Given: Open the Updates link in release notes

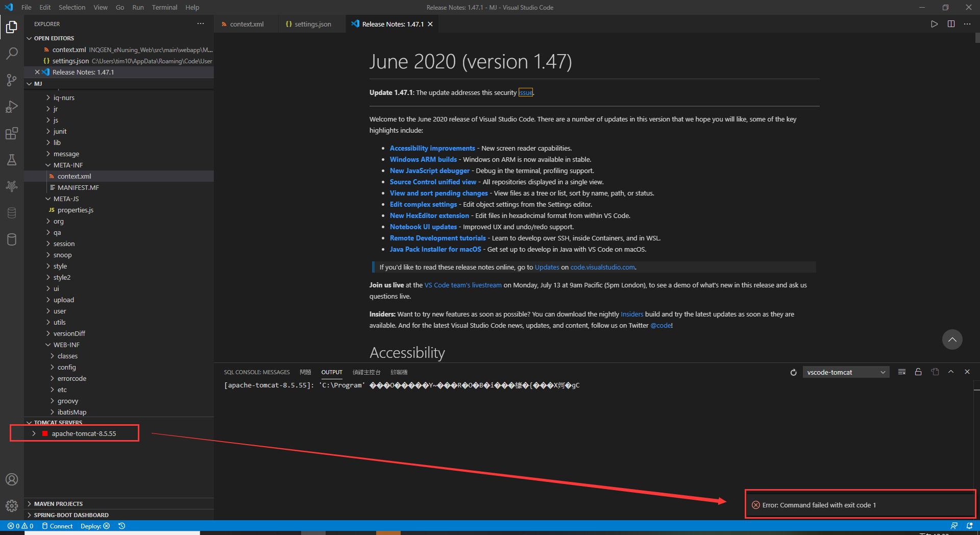Looking at the screenshot, I should (547, 266).
